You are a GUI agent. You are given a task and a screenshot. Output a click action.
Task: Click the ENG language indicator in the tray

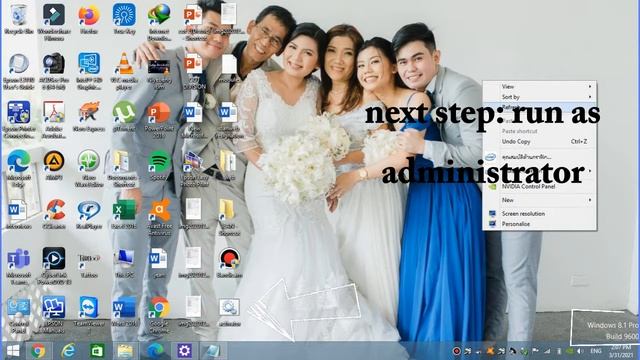point(596,351)
